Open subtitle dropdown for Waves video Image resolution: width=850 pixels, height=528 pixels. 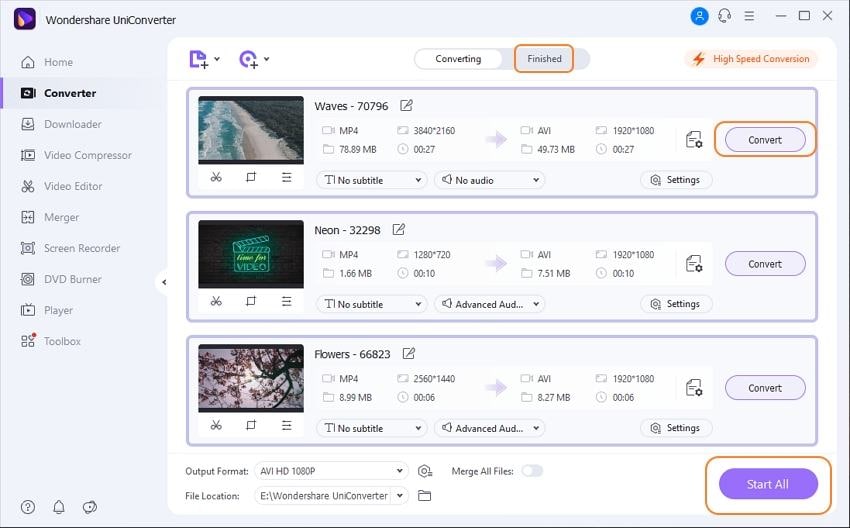[x=372, y=180]
